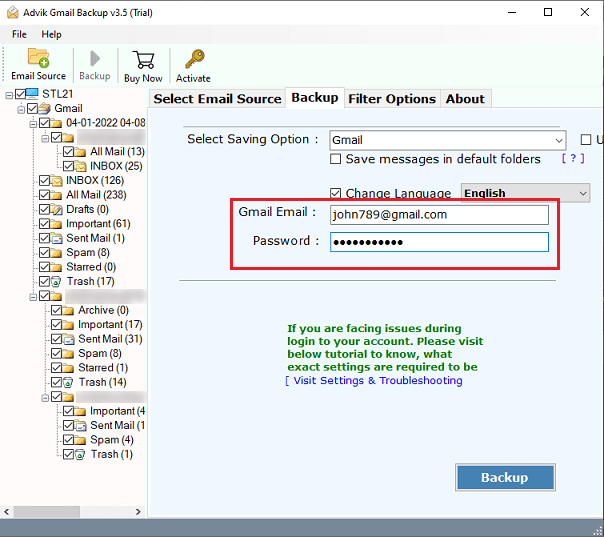Switch to Select Email Source tab
604x537 pixels.
(217, 99)
